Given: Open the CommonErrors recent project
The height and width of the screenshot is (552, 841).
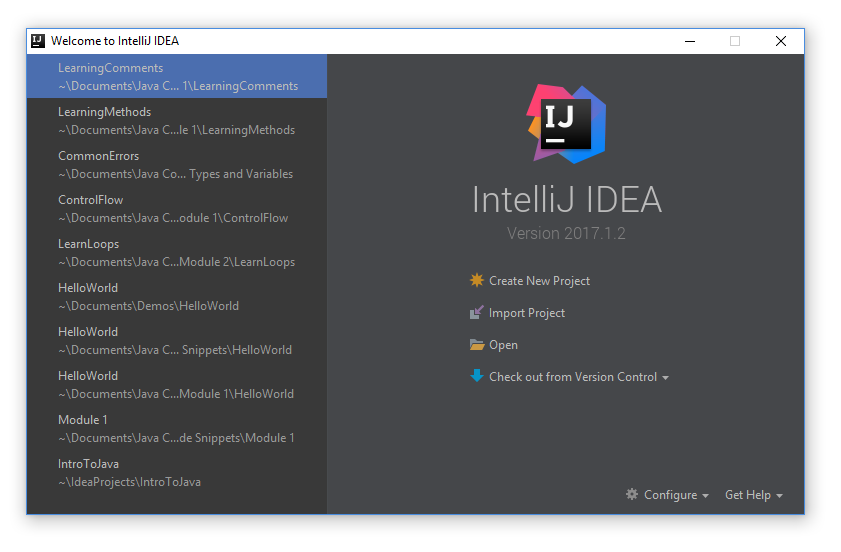Looking at the screenshot, I should [x=177, y=164].
